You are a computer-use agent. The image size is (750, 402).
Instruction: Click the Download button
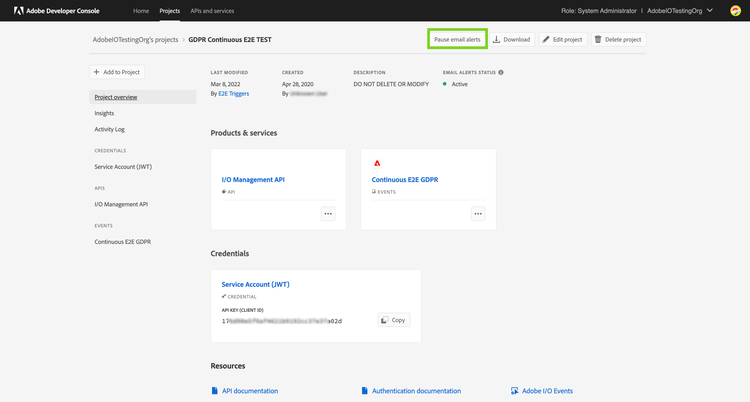tap(512, 39)
